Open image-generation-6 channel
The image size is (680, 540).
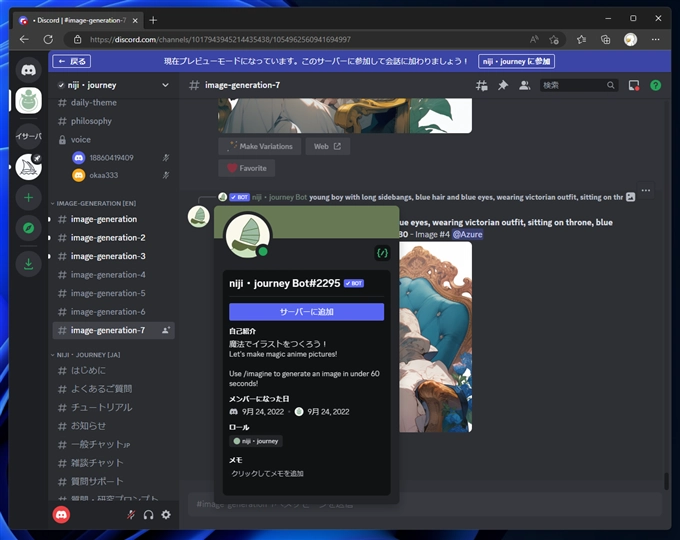tap(114, 312)
